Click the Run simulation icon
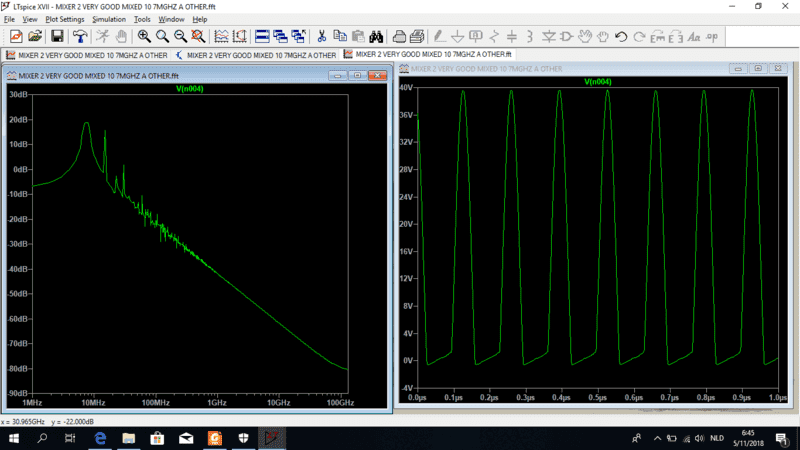800x450 pixels. point(103,36)
